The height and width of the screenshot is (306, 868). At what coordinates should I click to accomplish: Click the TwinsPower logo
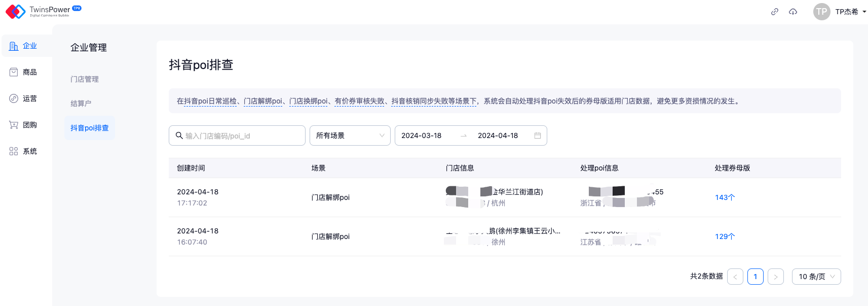[x=43, y=11]
